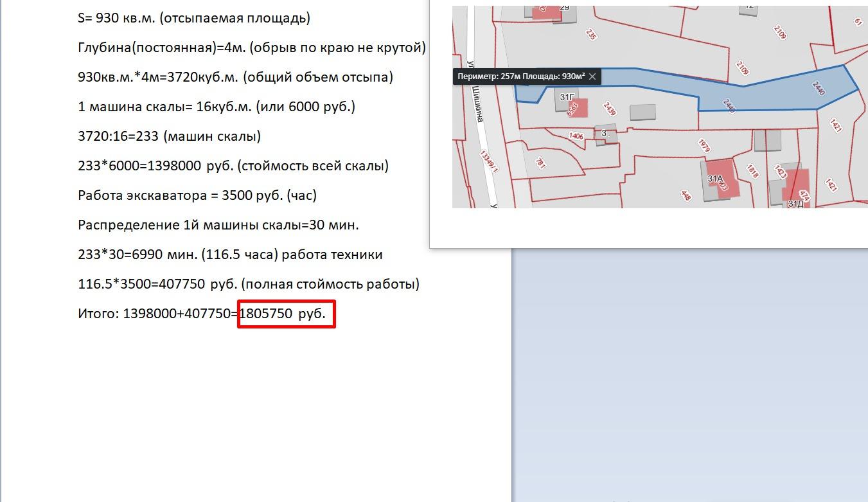Click the line '930кв.м.*4м=3720куб.м. (общий объем отсыпа)'

pos(235,77)
